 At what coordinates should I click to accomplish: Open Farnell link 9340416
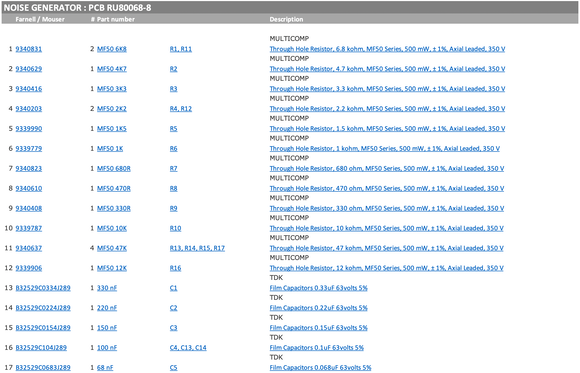click(x=28, y=89)
